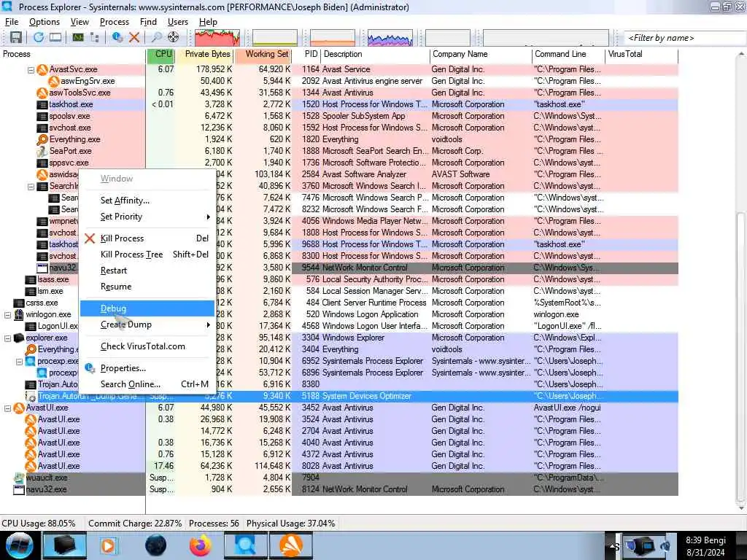This screenshot has height=560, width=747.
Task: Open the I/O activity blue graph
Action: tap(390, 38)
